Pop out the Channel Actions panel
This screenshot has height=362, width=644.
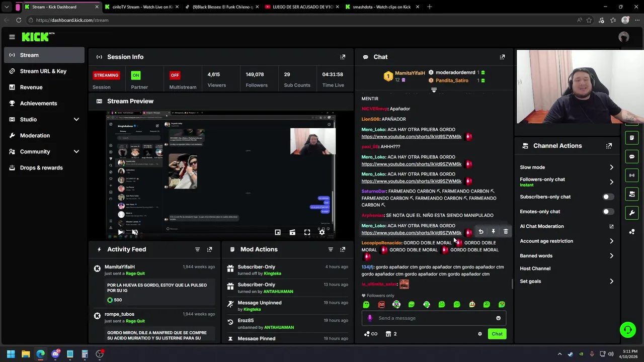pos(609,146)
